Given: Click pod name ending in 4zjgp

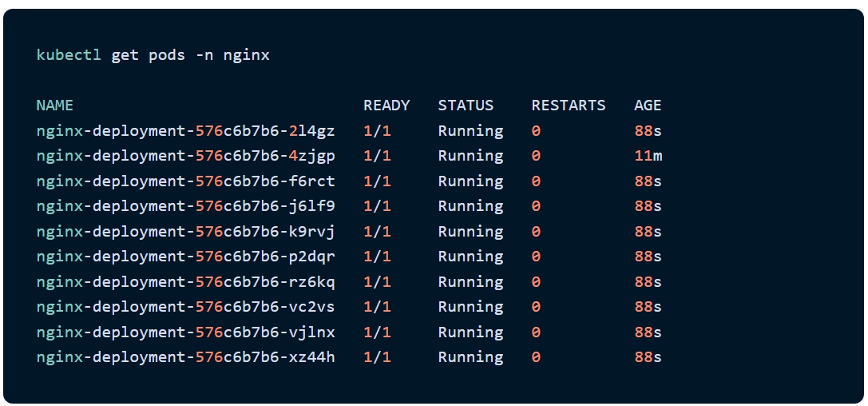Looking at the screenshot, I should click(x=185, y=156).
